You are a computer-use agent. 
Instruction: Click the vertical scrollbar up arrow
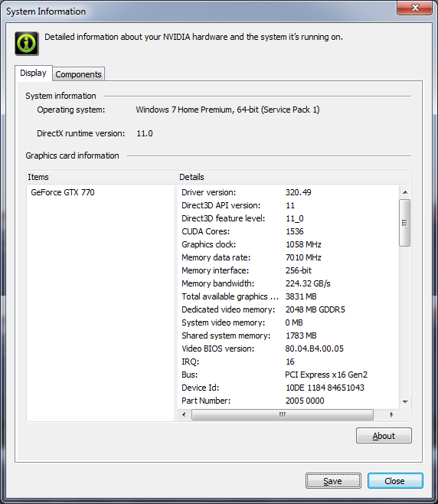point(405,192)
